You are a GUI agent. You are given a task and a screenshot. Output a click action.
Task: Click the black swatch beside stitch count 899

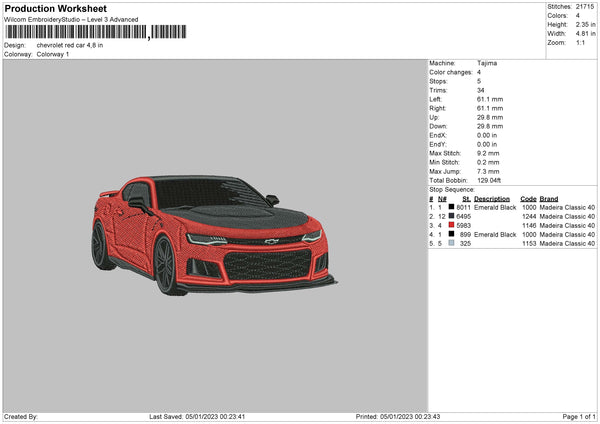[452, 234]
